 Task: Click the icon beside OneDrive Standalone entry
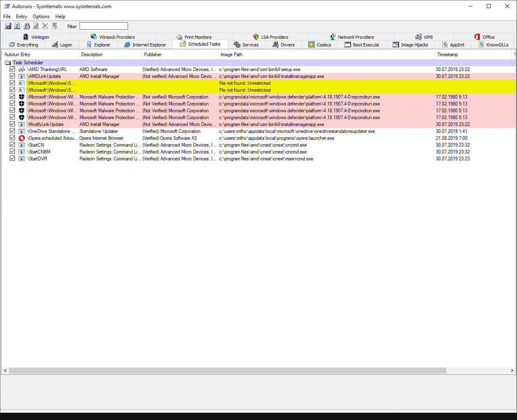point(22,131)
